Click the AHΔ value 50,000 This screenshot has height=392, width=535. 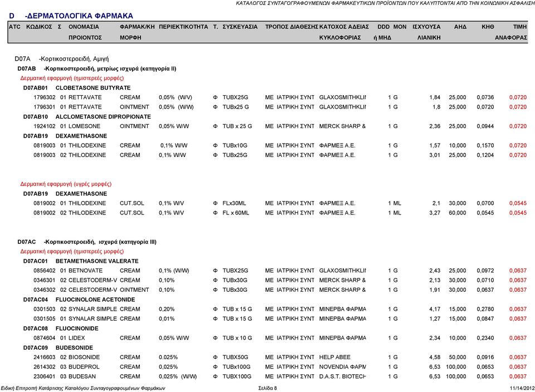point(457,357)
